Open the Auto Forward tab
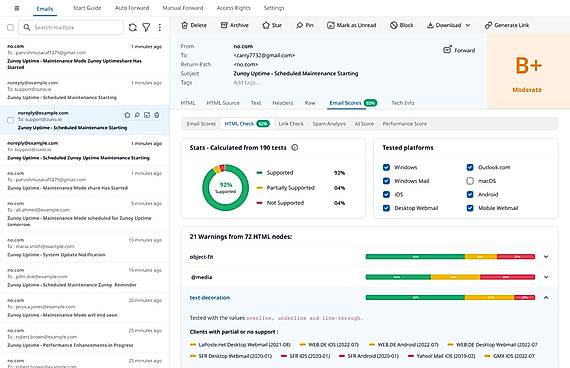Viewport: 570px width, 368px height. [x=132, y=8]
